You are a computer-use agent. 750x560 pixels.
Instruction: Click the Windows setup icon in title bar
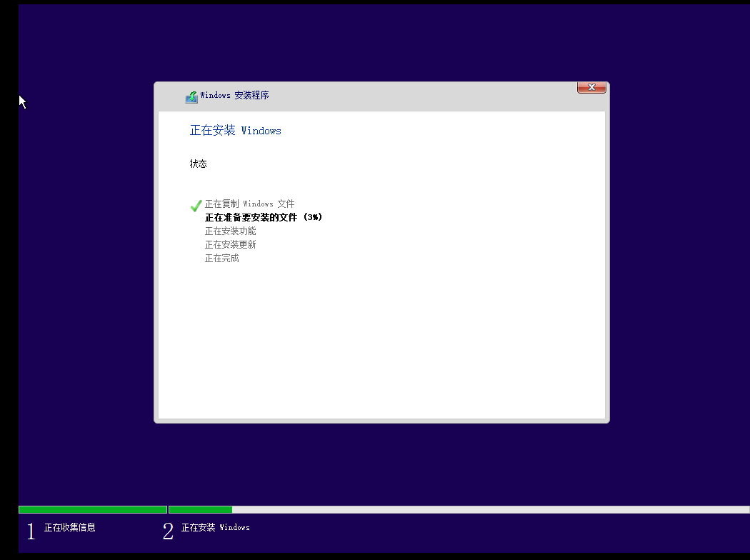point(191,97)
